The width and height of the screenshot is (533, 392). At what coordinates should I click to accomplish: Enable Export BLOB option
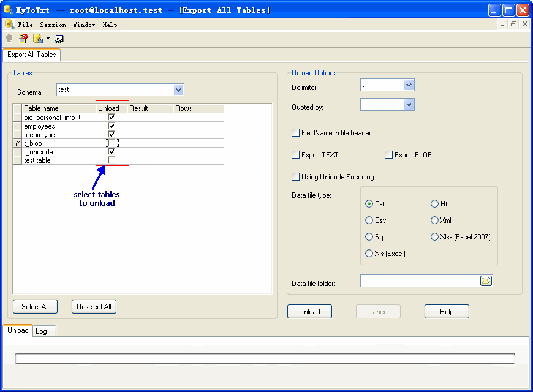[x=388, y=155]
